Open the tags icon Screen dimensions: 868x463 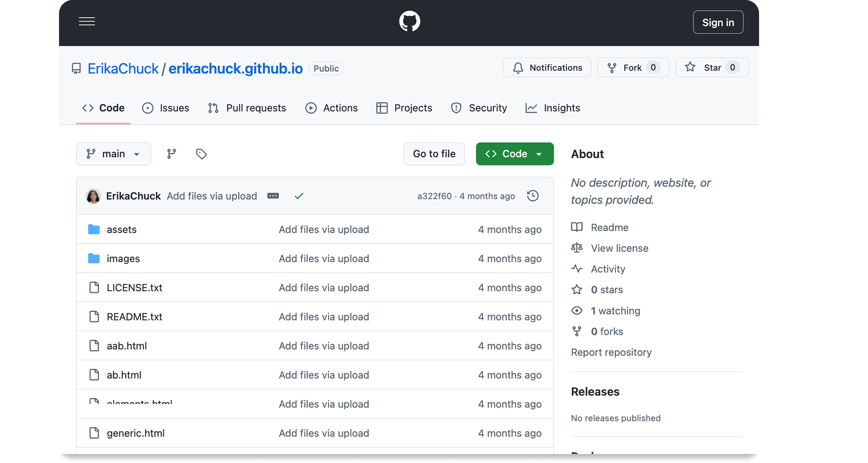click(x=201, y=154)
